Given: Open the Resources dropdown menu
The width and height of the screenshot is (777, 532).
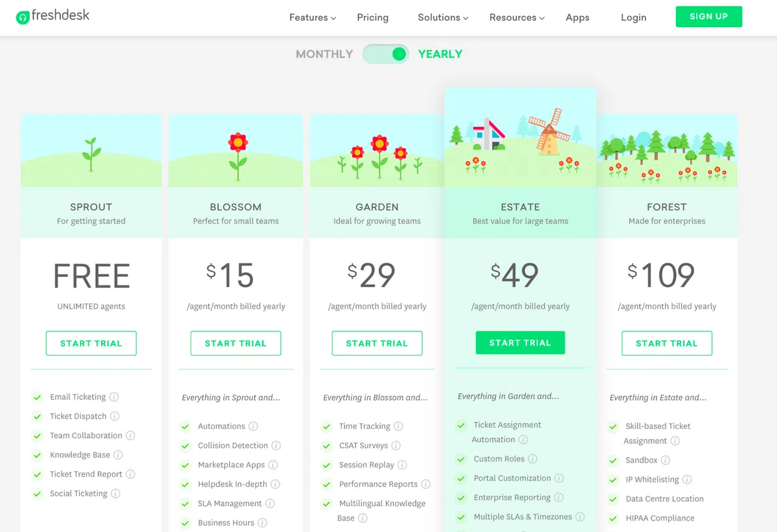Looking at the screenshot, I should [517, 17].
